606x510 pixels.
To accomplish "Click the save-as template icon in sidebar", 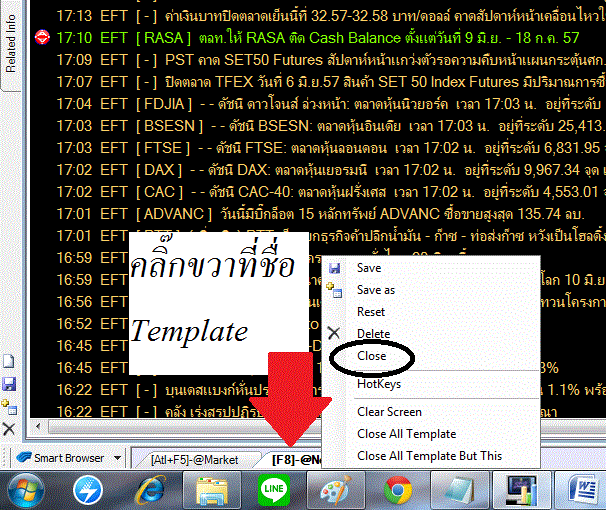I will [x=9, y=407].
